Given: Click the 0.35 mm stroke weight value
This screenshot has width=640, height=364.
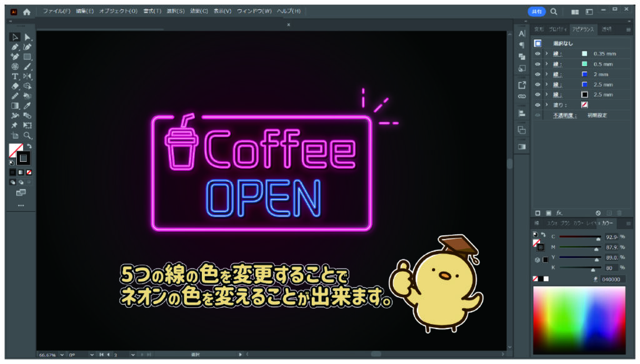Looking at the screenshot, I should tap(605, 54).
